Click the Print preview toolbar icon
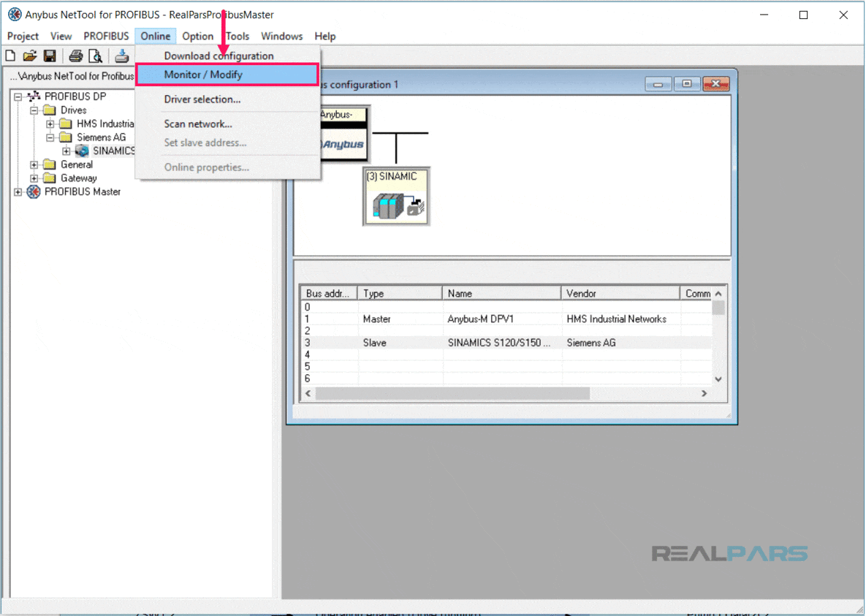 pos(95,56)
